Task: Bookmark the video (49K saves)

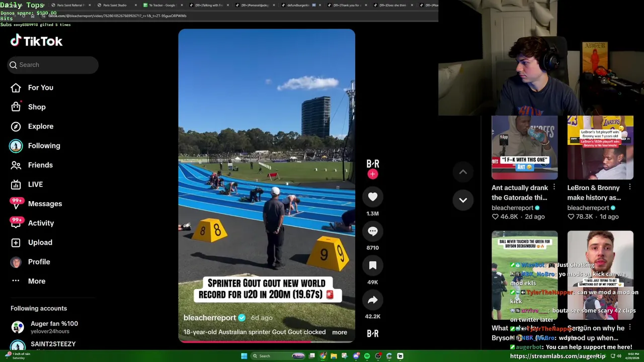Action: (372, 265)
